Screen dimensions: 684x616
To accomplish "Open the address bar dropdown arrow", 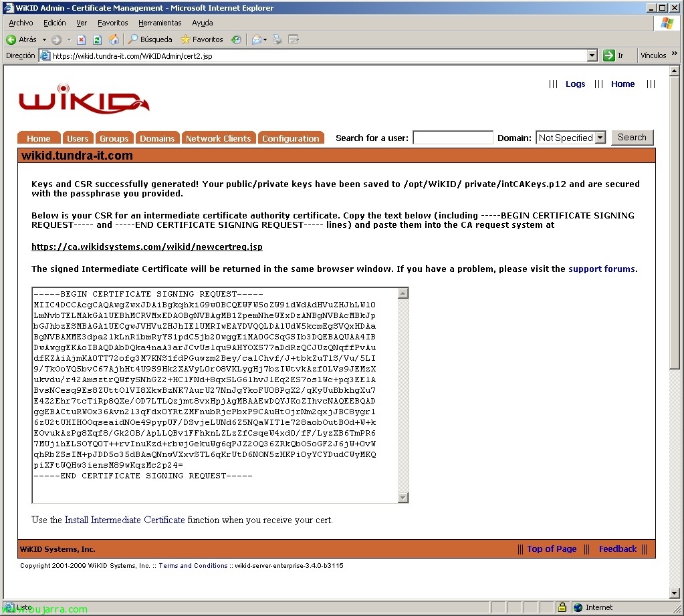I will pos(592,56).
